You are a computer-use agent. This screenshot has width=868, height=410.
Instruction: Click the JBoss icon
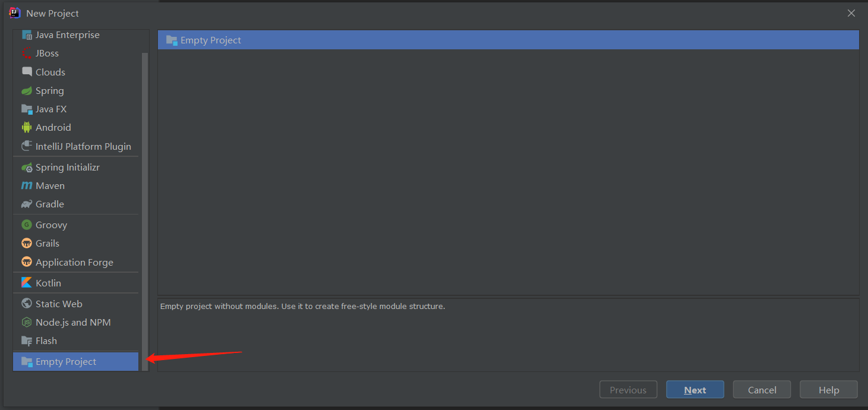click(x=27, y=53)
